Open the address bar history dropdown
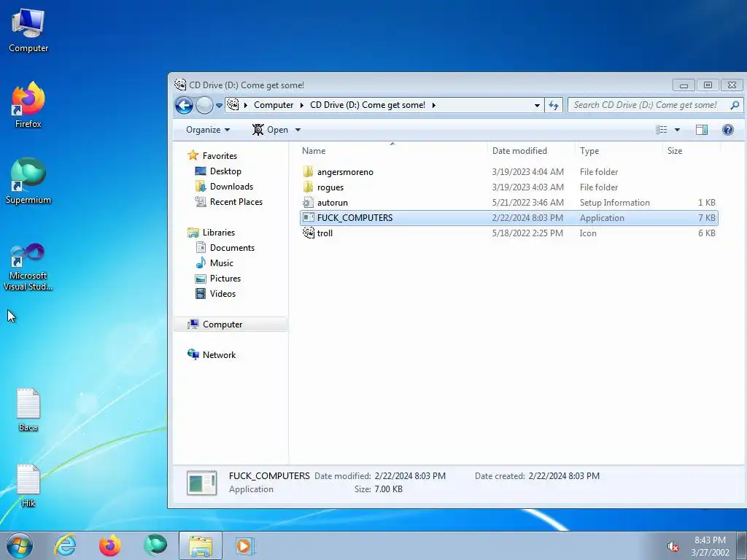Viewport: 747px width, 560px height. coord(537,105)
